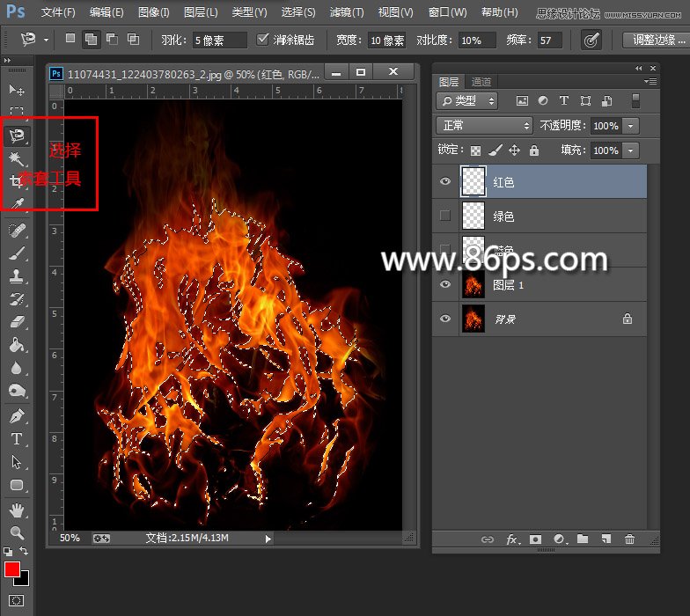Expand the toolbox double arrow

[7, 60]
